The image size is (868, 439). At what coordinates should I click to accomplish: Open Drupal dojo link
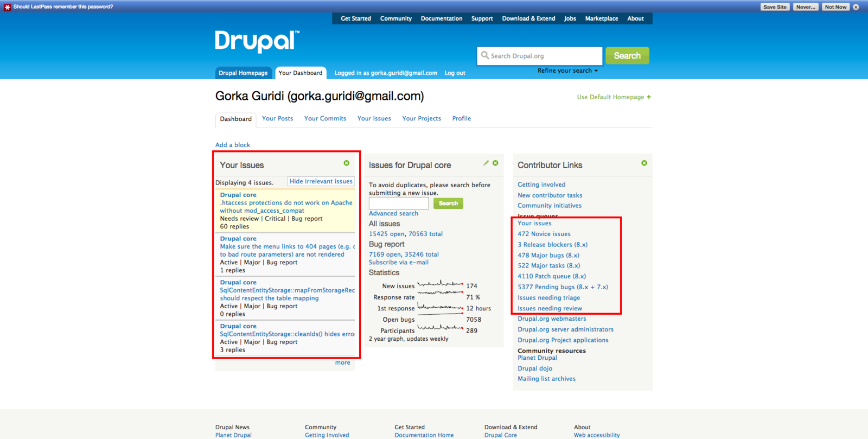pyautogui.click(x=535, y=368)
